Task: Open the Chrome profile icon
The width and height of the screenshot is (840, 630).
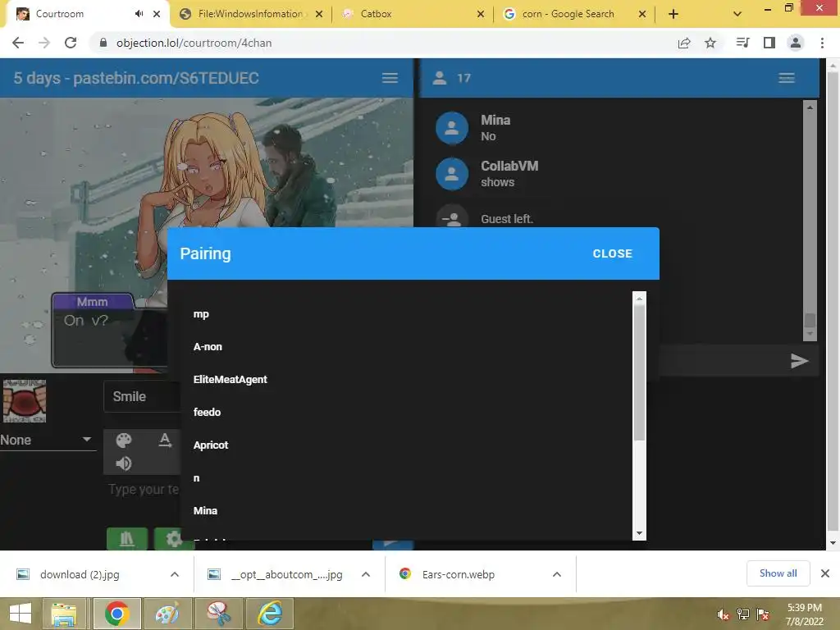Action: [796, 43]
